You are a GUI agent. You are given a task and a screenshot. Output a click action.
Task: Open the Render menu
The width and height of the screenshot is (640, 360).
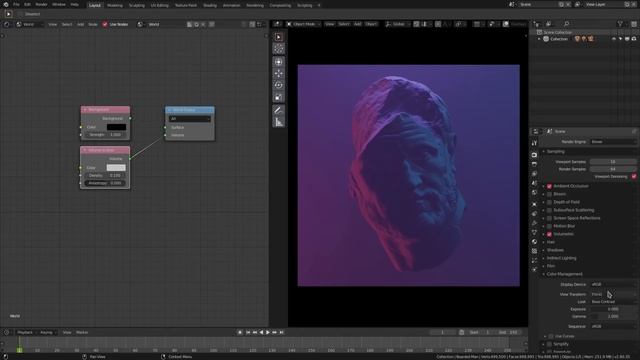point(41,4)
